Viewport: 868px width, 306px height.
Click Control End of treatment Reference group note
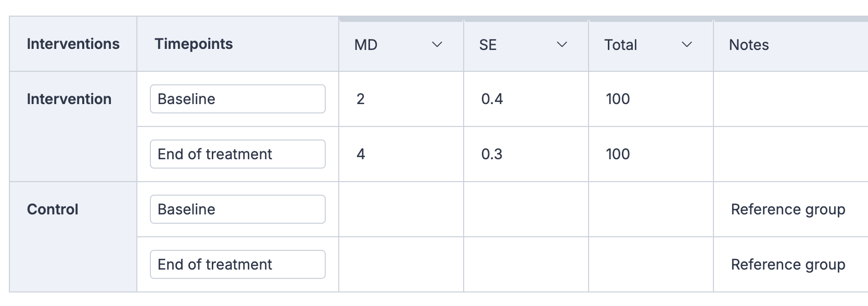coord(788,264)
